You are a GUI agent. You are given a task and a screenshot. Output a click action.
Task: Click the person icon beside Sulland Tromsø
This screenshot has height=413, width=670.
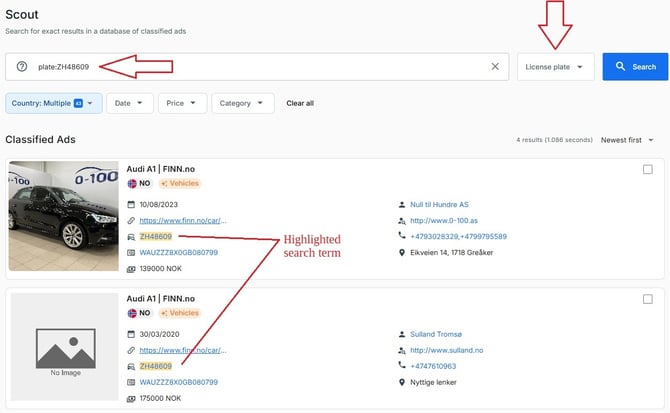click(402, 334)
